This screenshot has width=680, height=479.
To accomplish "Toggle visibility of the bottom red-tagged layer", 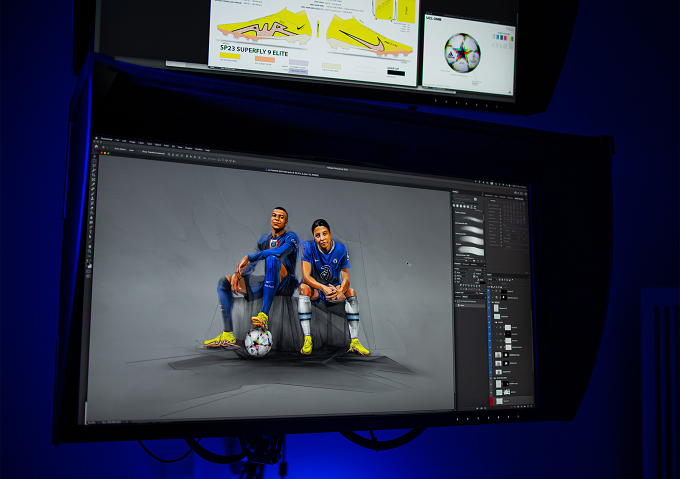I will point(491,401).
